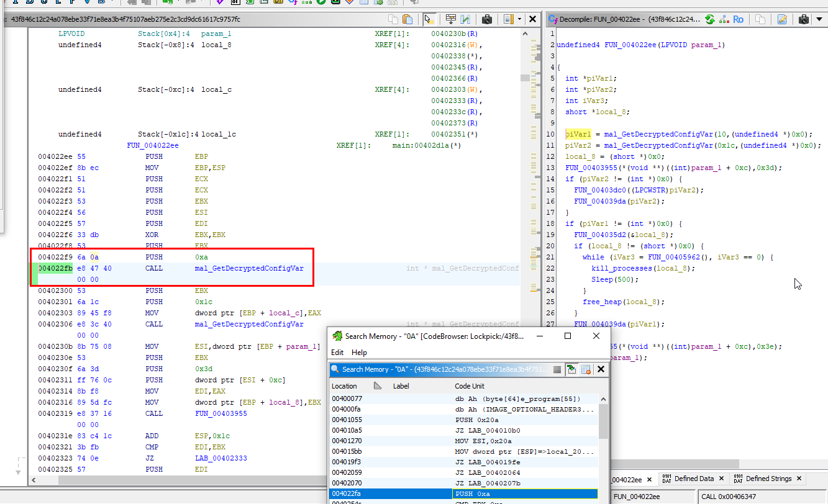The image size is (828, 504).
Task: Switch to the Defined Data tab
Action: click(693, 479)
